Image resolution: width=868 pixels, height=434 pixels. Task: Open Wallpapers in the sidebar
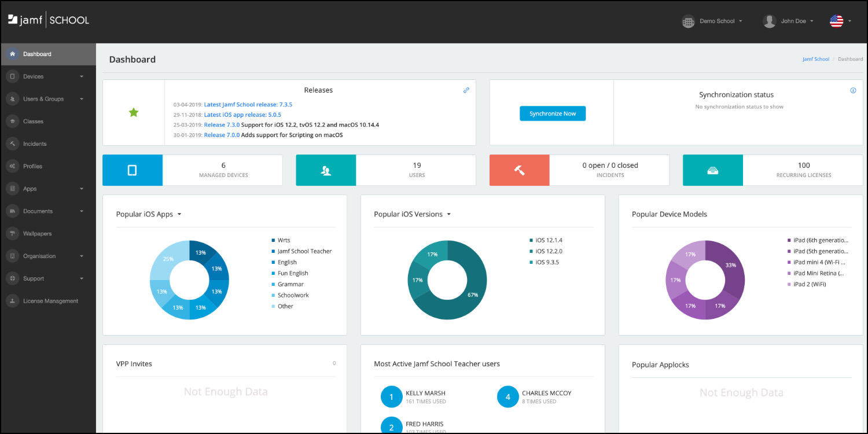point(48,234)
